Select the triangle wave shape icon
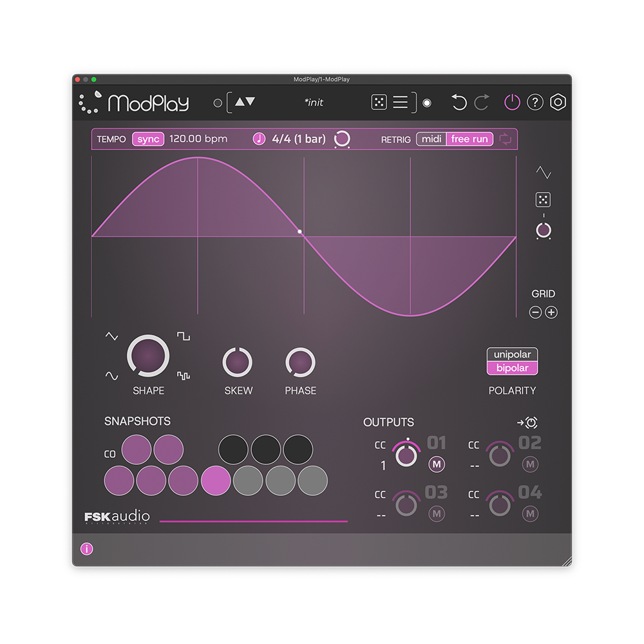This screenshot has height=644, width=644. [x=111, y=336]
